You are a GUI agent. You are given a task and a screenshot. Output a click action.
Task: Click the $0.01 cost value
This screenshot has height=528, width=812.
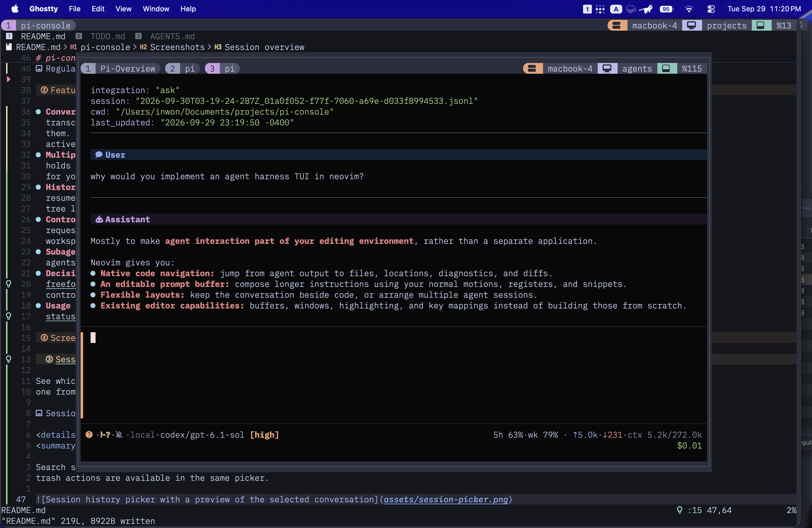[x=689, y=445]
